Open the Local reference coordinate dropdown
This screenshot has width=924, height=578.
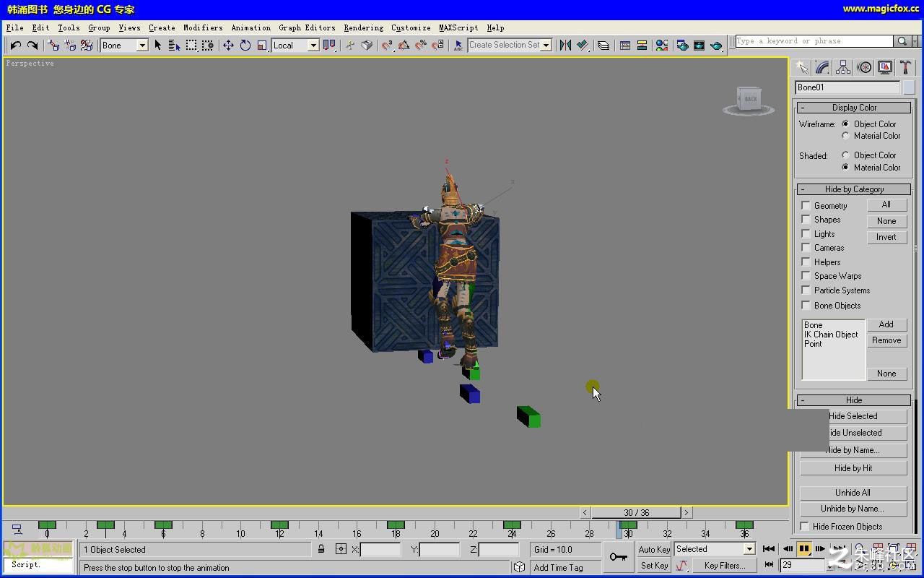[313, 46]
